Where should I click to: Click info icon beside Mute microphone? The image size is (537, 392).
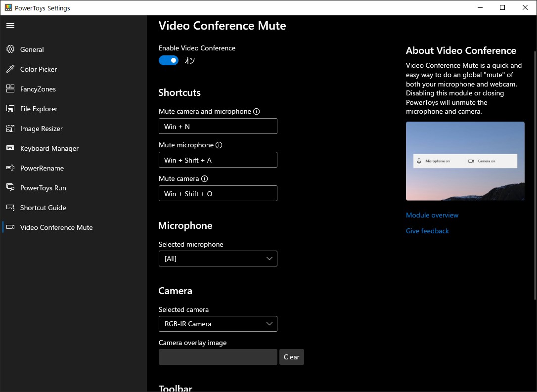point(219,145)
